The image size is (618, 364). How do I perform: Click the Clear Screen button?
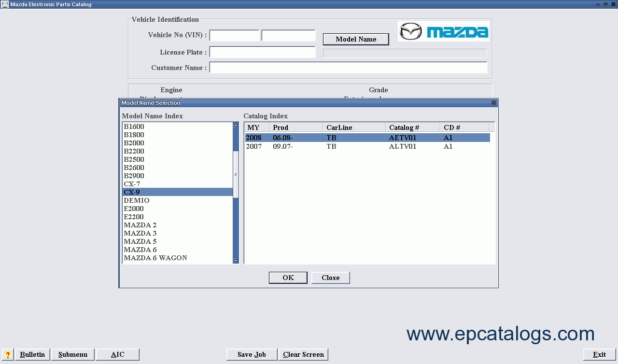tap(303, 354)
